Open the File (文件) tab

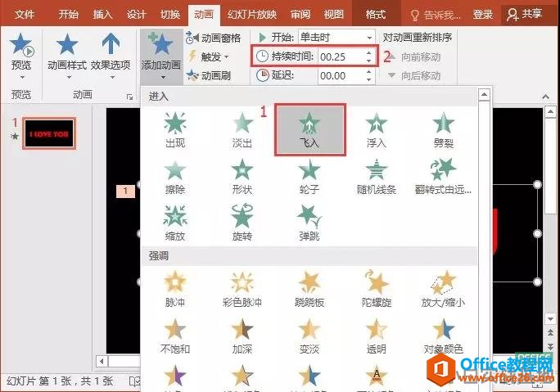click(x=25, y=14)
